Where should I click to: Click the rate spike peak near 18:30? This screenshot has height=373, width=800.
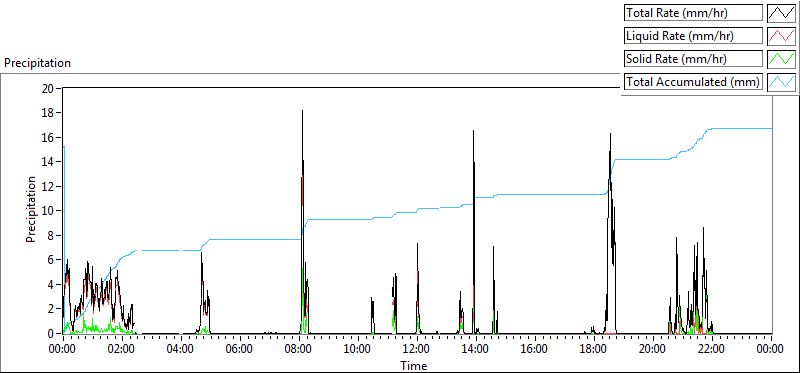610,134
